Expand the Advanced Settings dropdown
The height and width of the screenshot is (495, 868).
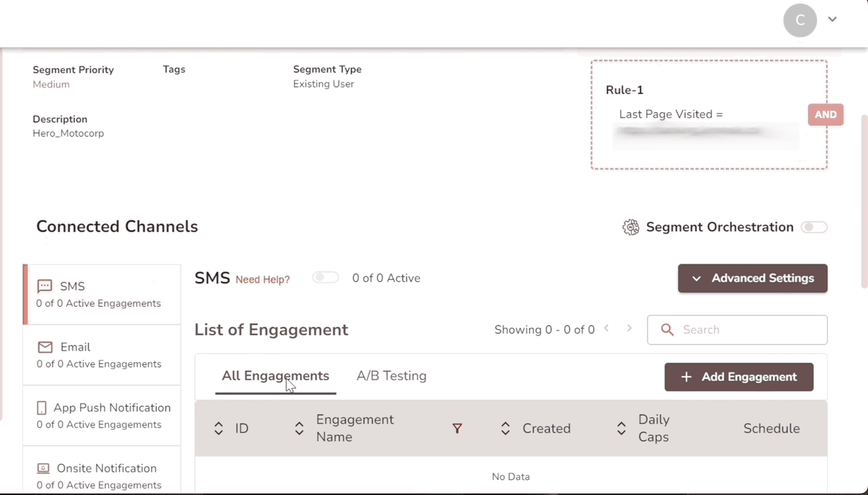[752, 278]
